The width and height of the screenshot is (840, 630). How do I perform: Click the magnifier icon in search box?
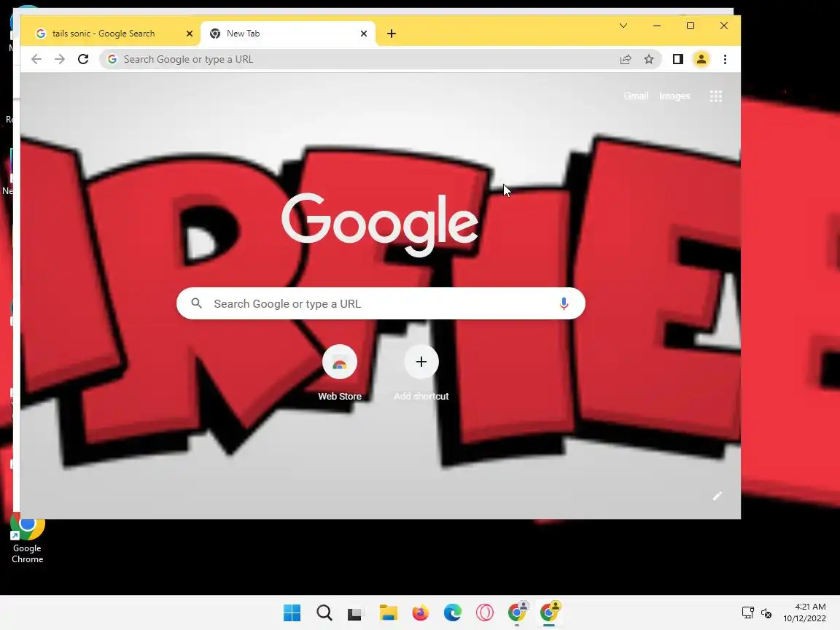197,303
